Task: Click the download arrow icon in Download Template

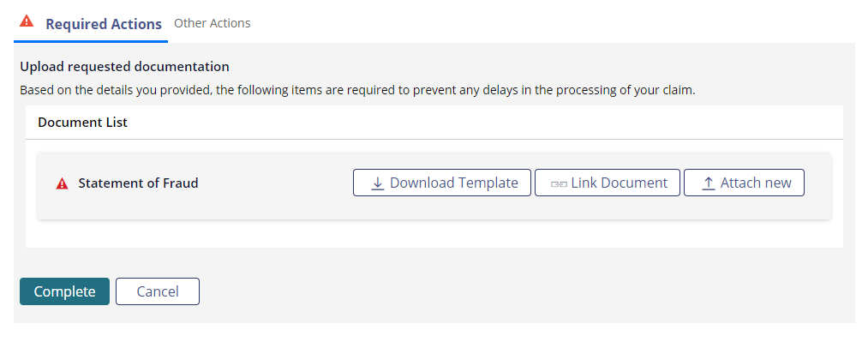Action: pyautogui.click(x=378, y=183)
